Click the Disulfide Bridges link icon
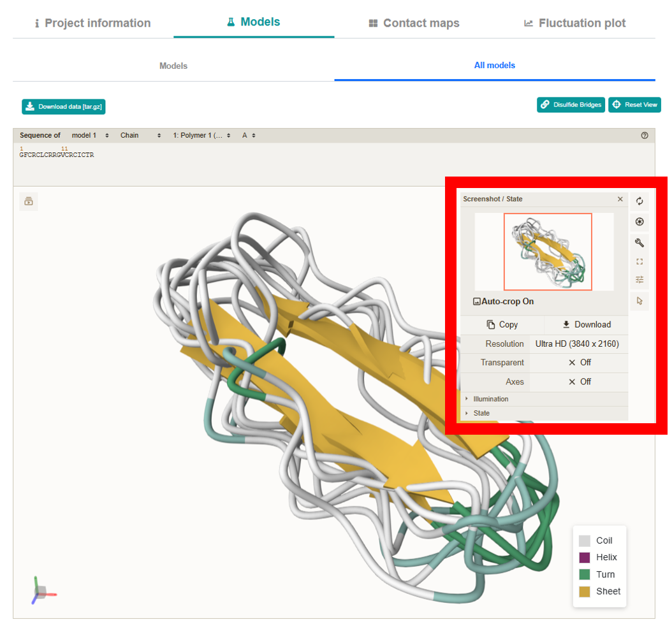The image size is (672, 624). (x=544, y=105)
